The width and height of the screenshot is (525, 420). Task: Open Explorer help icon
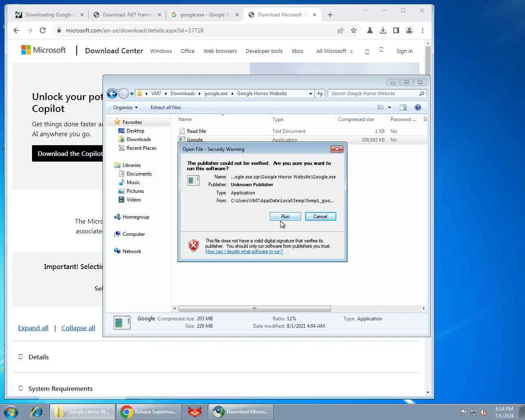[418, 107]
